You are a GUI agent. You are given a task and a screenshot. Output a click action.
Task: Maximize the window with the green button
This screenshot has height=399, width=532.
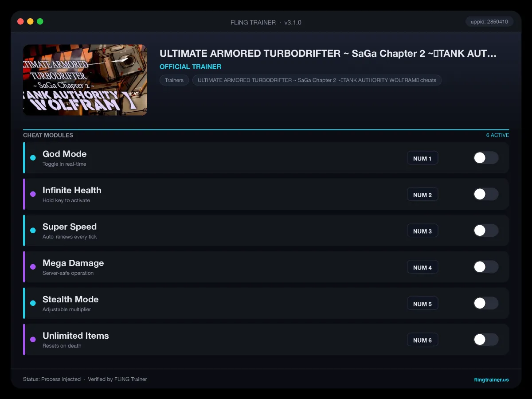click(x=40, y=21)
